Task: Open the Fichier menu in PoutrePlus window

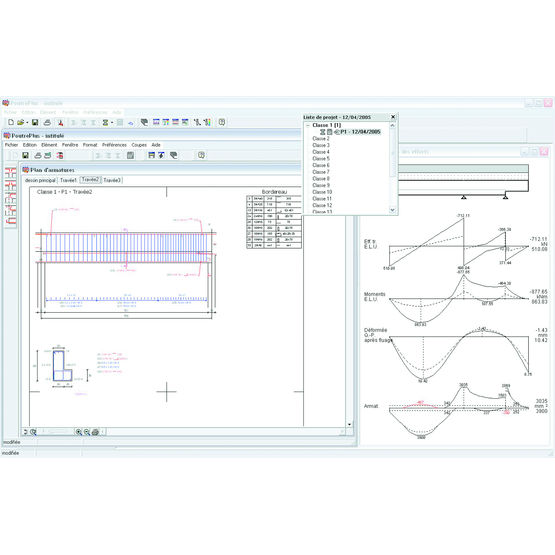Action: point(11,145)
